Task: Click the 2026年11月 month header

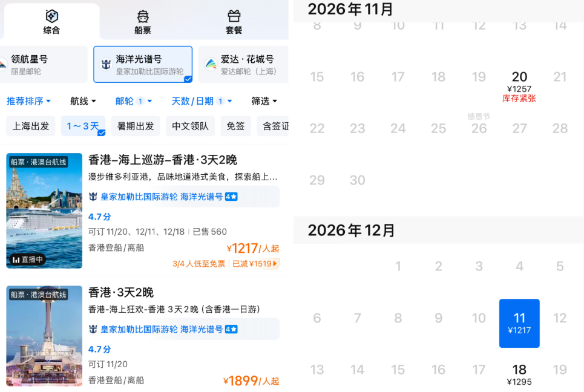Action: tap(350, 9)
